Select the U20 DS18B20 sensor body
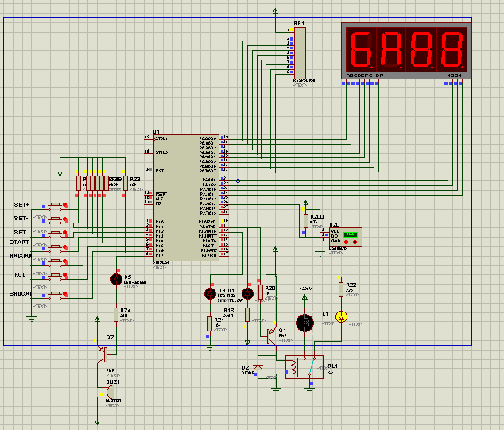 coord(346,237)
